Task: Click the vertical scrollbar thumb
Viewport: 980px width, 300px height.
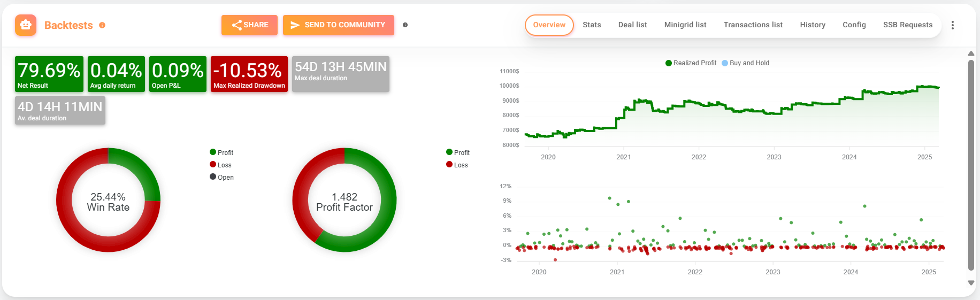Action: 971,166
